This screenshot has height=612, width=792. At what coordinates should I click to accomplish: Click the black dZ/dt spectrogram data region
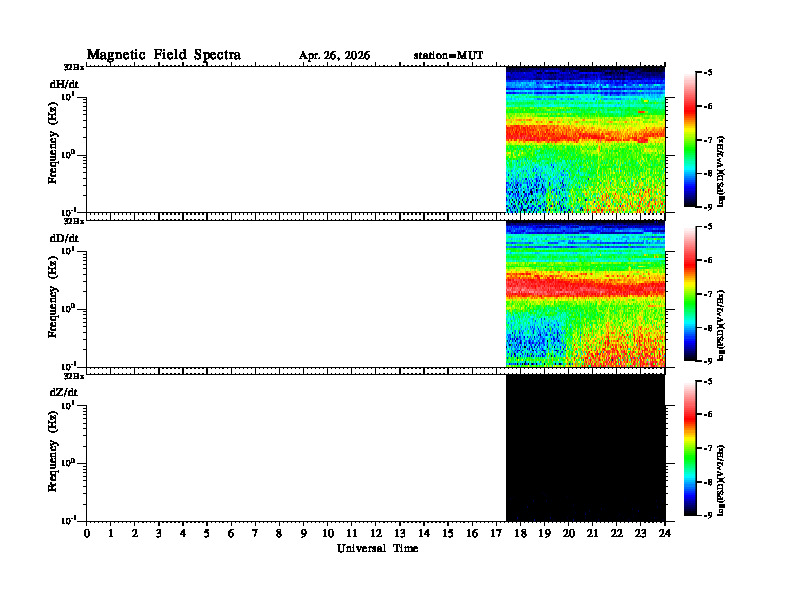click(x=585, y=447)
